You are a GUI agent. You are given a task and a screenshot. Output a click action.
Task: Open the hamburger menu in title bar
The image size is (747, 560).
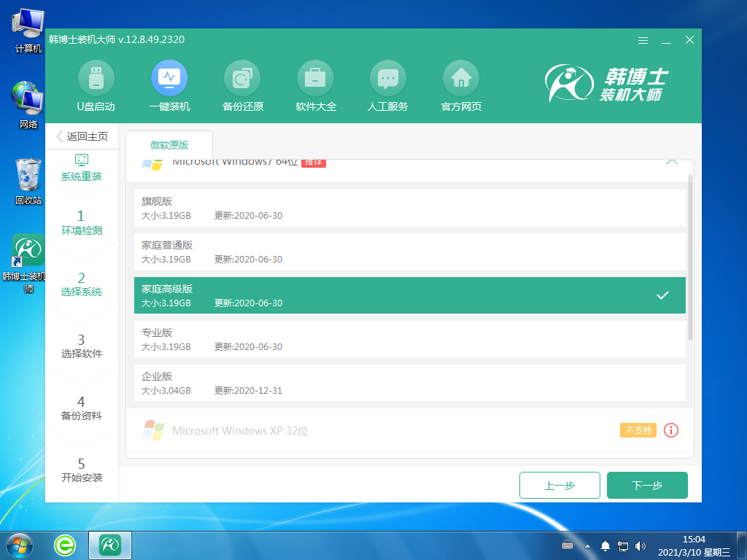pyautogui.click(x=643, y=41)
